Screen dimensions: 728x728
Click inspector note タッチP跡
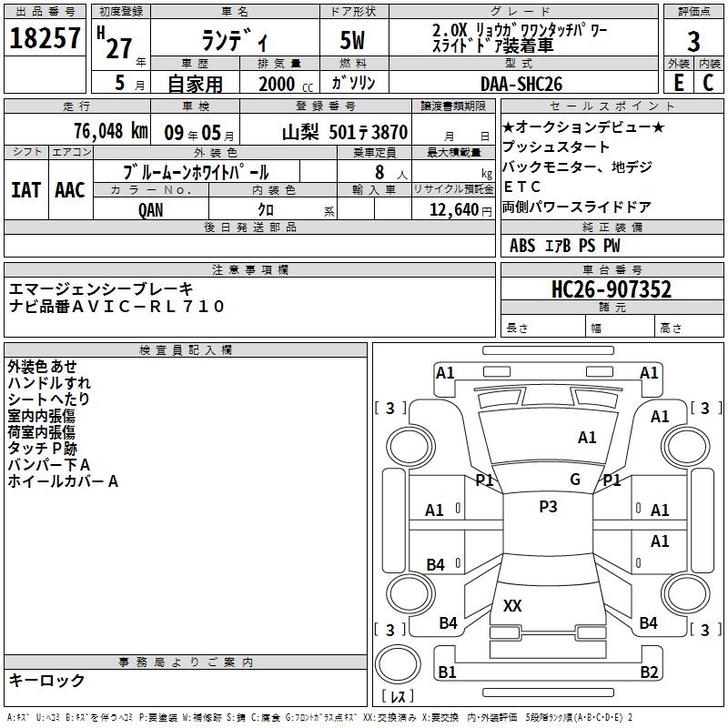point(42,448)
